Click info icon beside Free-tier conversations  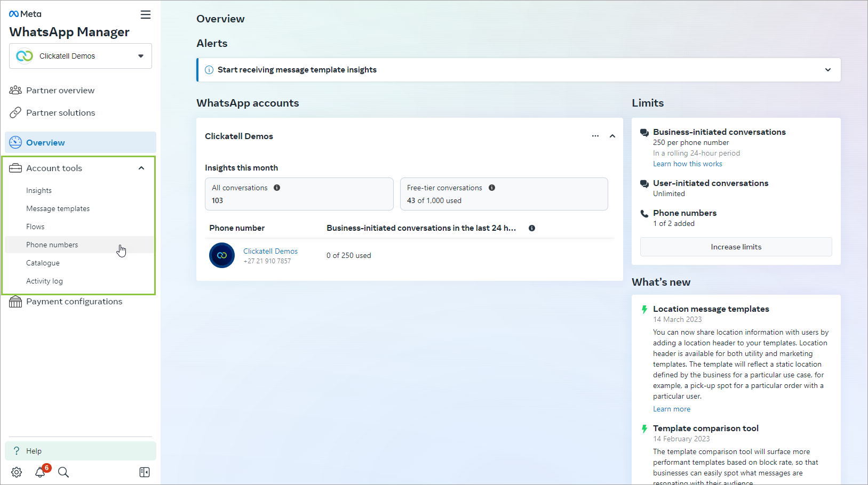click(492, 188)
